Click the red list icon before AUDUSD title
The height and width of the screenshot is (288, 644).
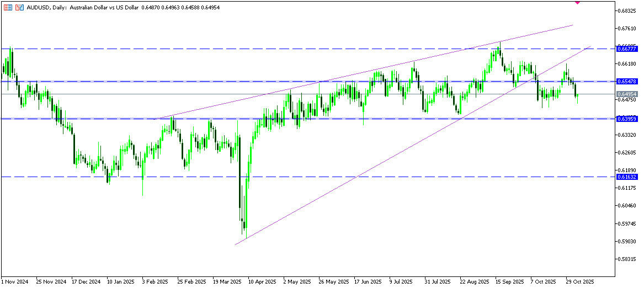tap(8, 8)
